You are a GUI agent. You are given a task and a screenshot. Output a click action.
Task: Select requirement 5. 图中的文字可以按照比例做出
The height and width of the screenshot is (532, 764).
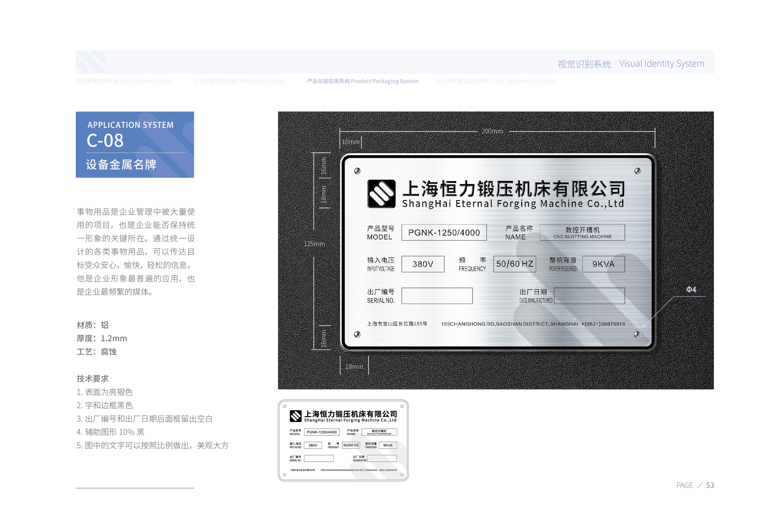(152, 445)
